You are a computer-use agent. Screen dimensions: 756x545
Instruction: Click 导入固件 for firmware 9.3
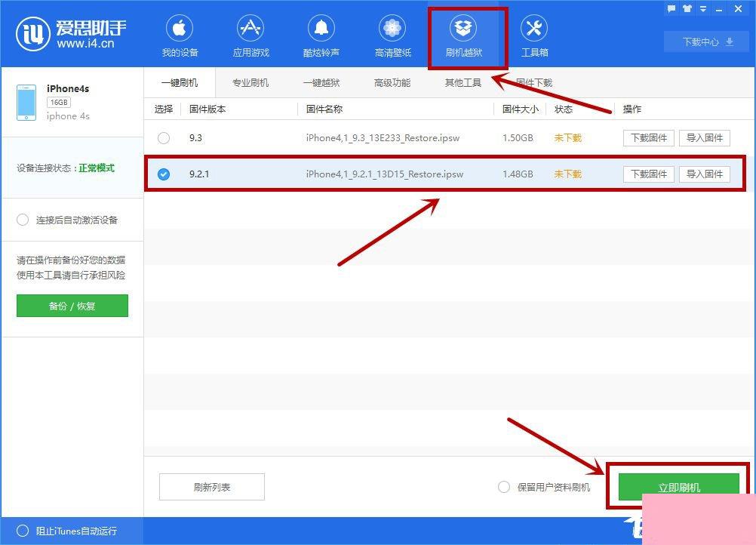click(x=705, y=138)
